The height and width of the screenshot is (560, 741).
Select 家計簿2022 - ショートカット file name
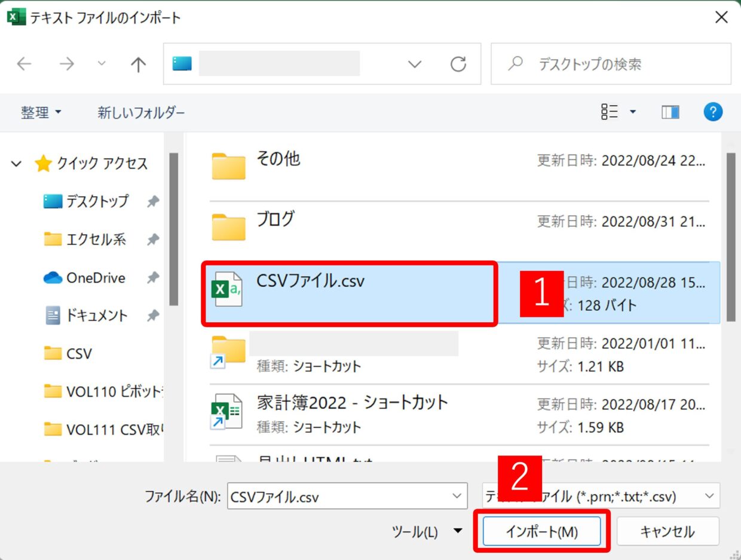pyautogui.click(x=352, y=402)
